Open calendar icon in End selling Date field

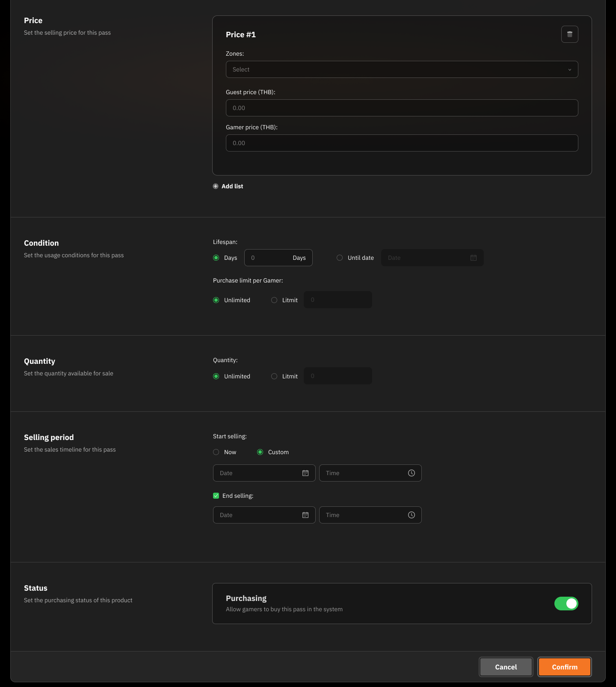(x=305, y=515)
